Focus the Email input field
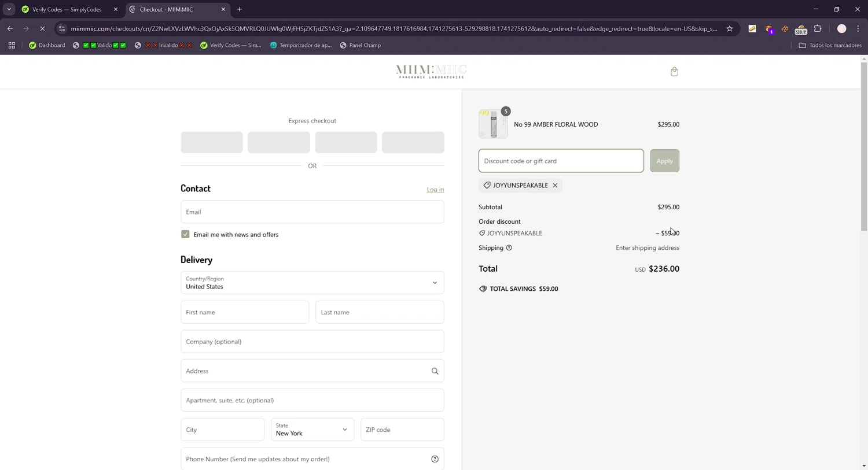This screenshot has height=470, width=868. point(312,212)
